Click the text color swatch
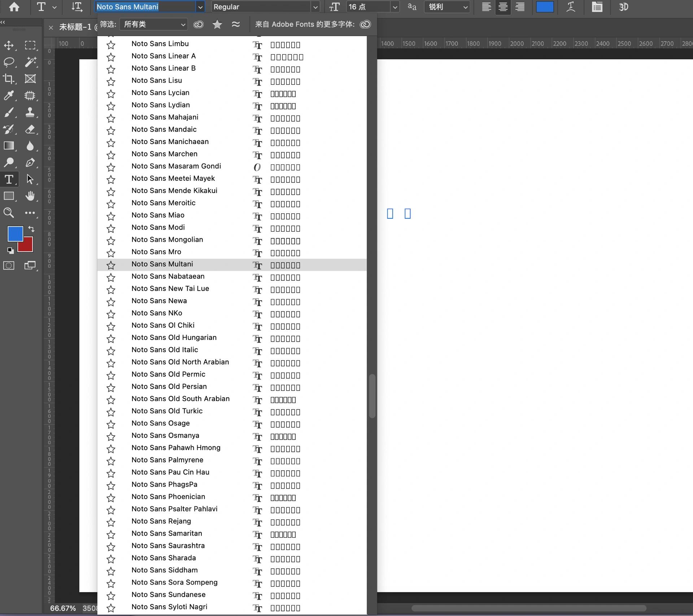Screen dimensions: 693x616 [545, 7]
